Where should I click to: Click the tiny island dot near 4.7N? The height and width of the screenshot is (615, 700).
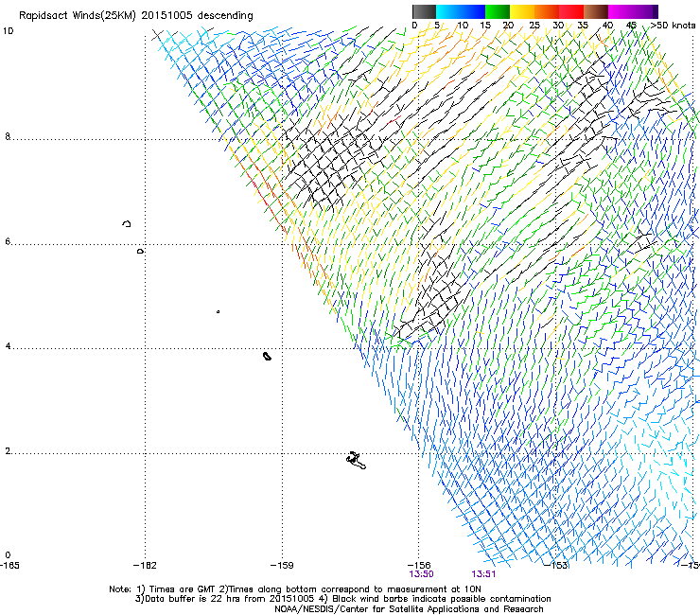(x=218, y=311)
